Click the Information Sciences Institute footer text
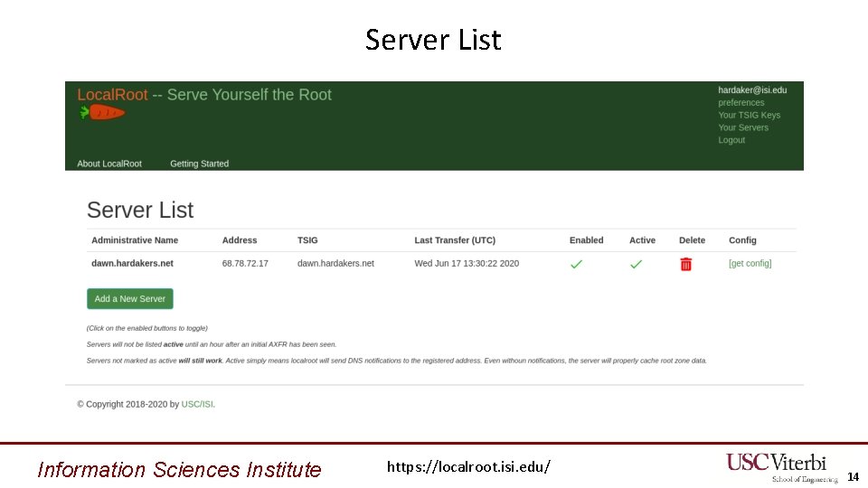868x488 pixels. pos(179,470)
